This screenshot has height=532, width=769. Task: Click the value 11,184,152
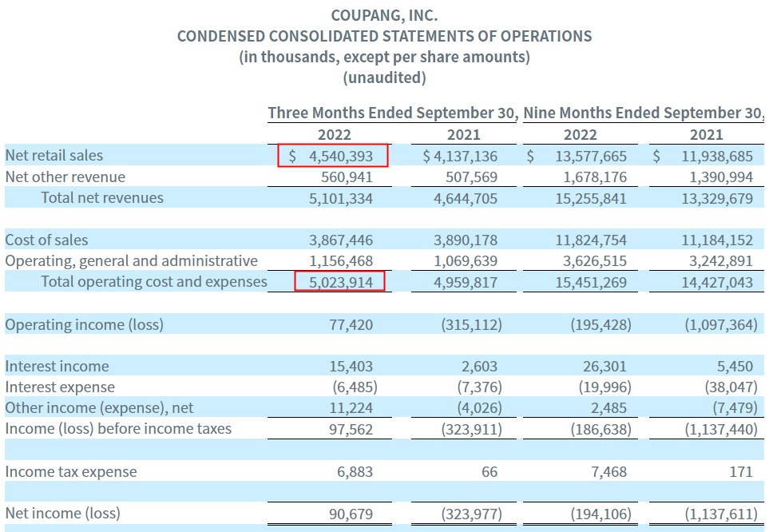tap(716, 240)
